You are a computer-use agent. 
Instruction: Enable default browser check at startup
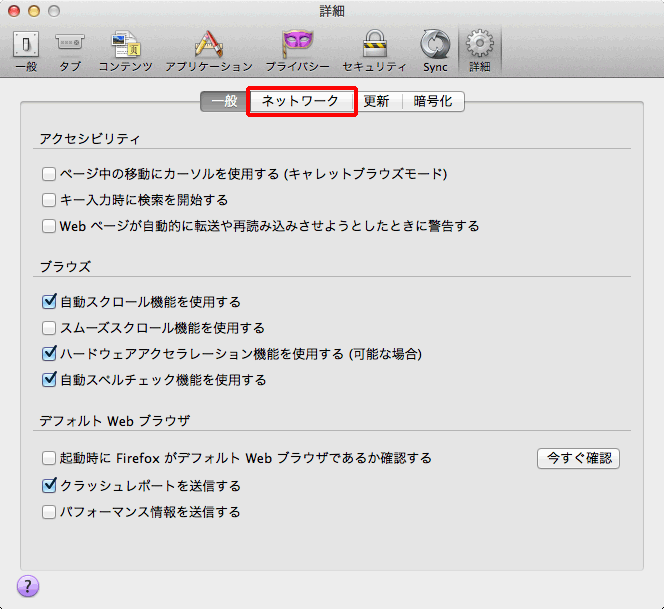(x=49, y=458)
